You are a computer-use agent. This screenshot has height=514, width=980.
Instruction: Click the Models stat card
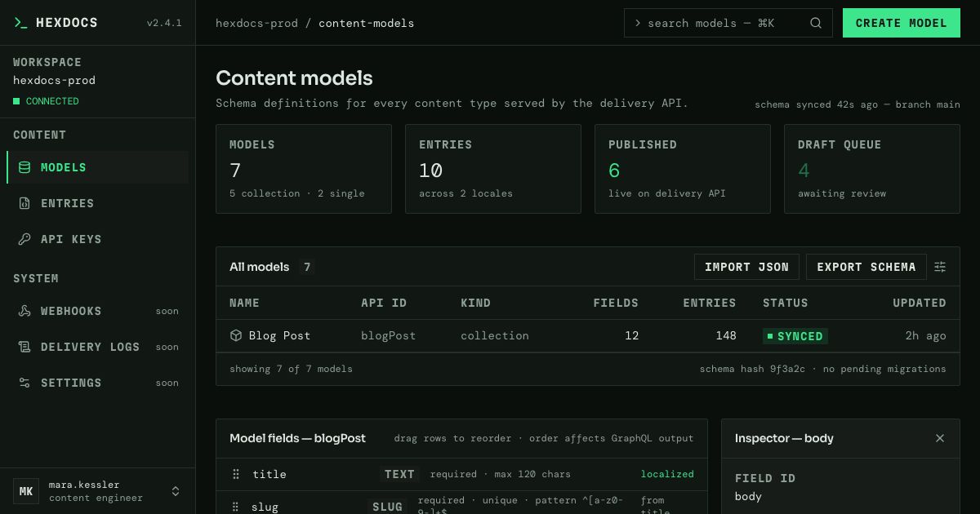coord(304,169)
